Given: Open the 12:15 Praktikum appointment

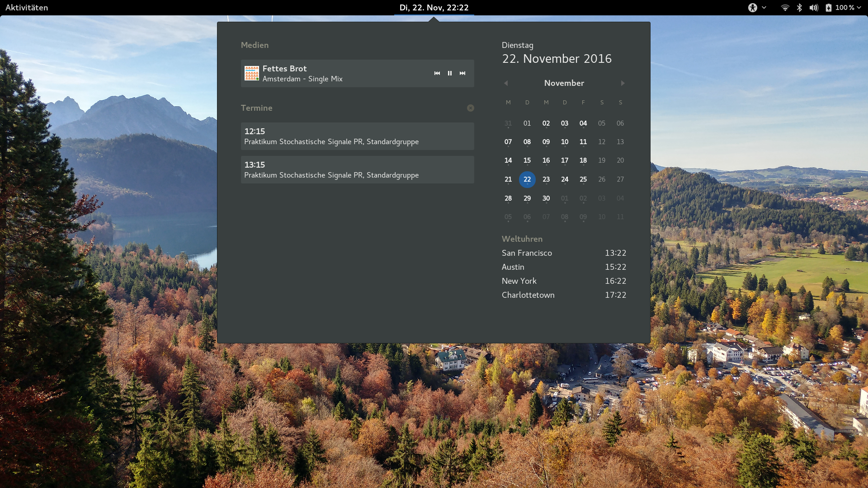Looking at the screenshot, I should coord(357,136).
